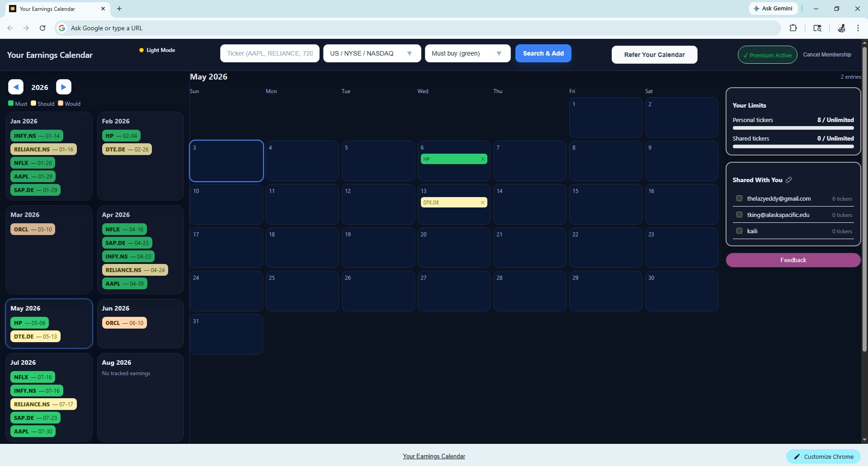
Task: Click RELIANCE.NS 01-16 ticker chip
Action: 43,149
